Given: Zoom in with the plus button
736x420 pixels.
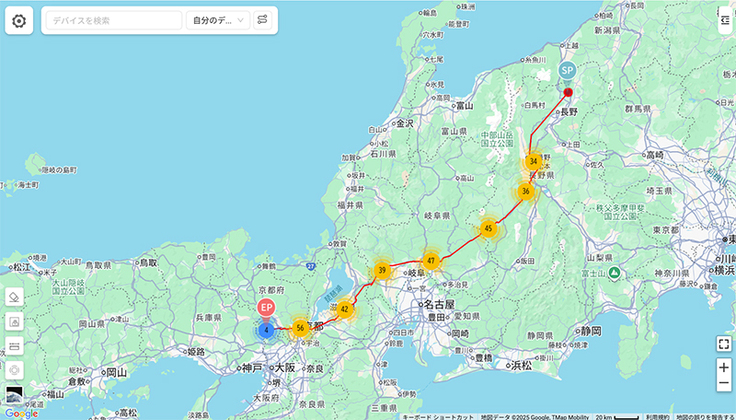Looking at the screenshot, I should (x=723, y=367).
